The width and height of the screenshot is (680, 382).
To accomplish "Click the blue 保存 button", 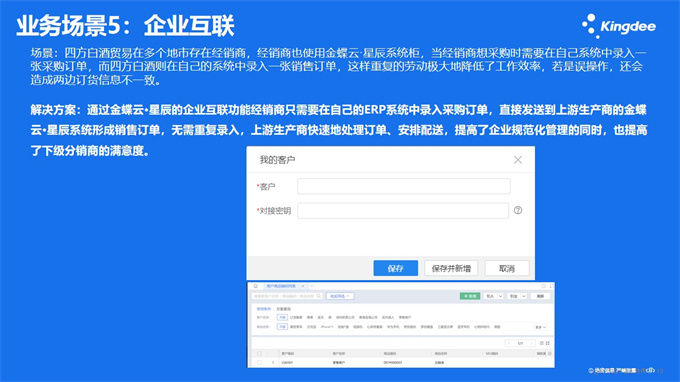I will click(x=396, y=268).
